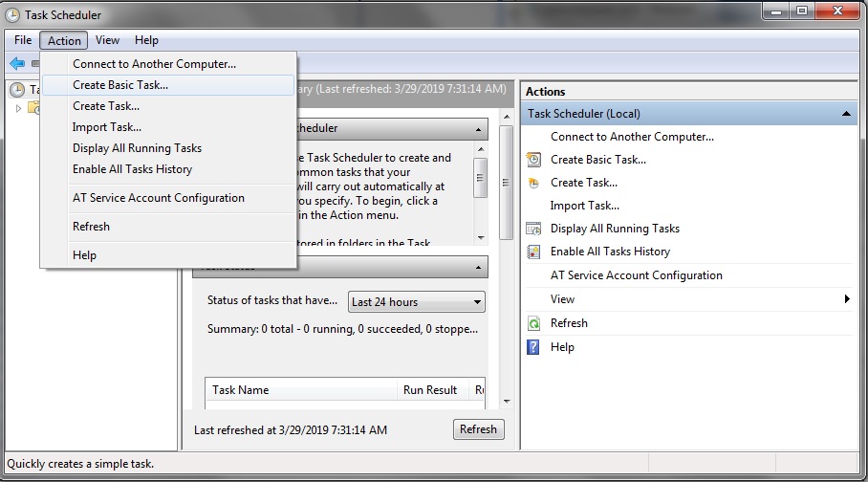Image resolution: width=868 pixels, height=482 pixels.
Task: Click the Refresh button below task status
Action: click(478, 429)
